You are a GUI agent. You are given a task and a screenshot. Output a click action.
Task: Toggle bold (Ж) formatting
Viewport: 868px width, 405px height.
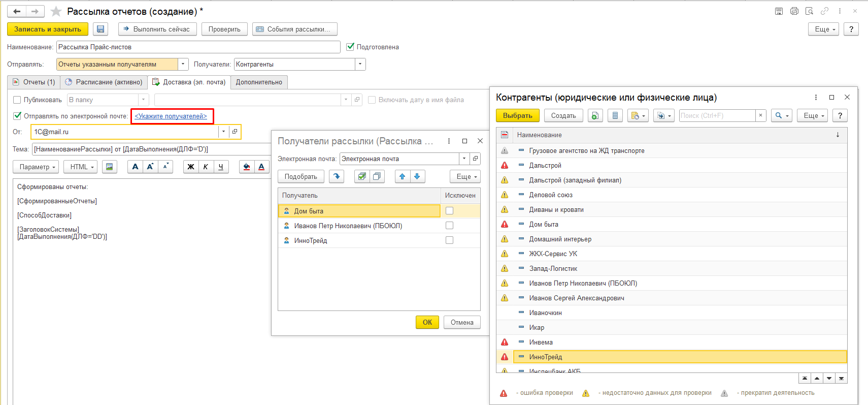(191, 167)
